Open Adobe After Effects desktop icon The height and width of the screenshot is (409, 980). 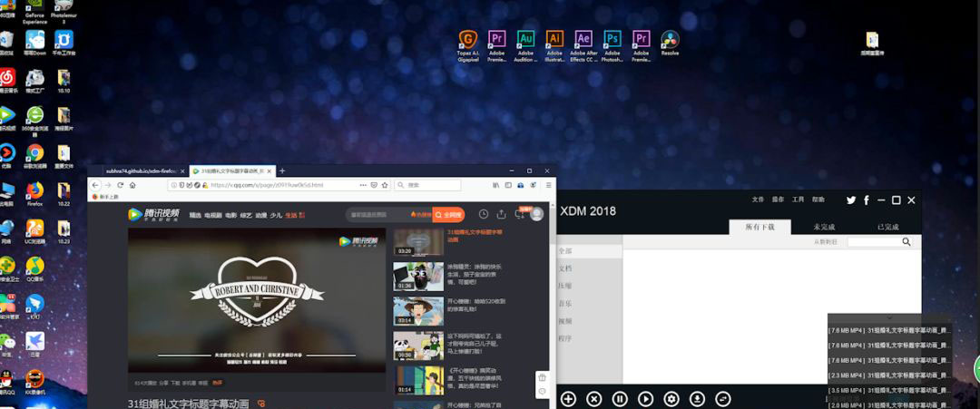pos(583,45)
